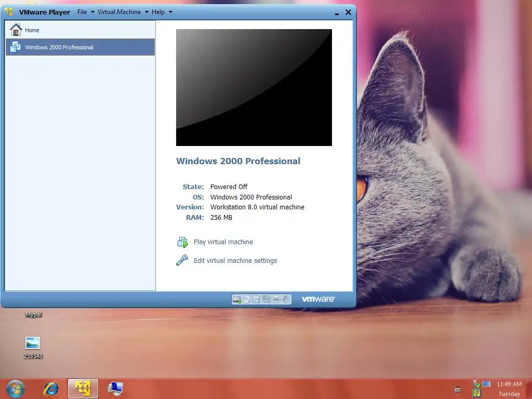Launch Internet Explorer from the taskbar
This screenshot has width=532, height=399.
pos(51,389)
